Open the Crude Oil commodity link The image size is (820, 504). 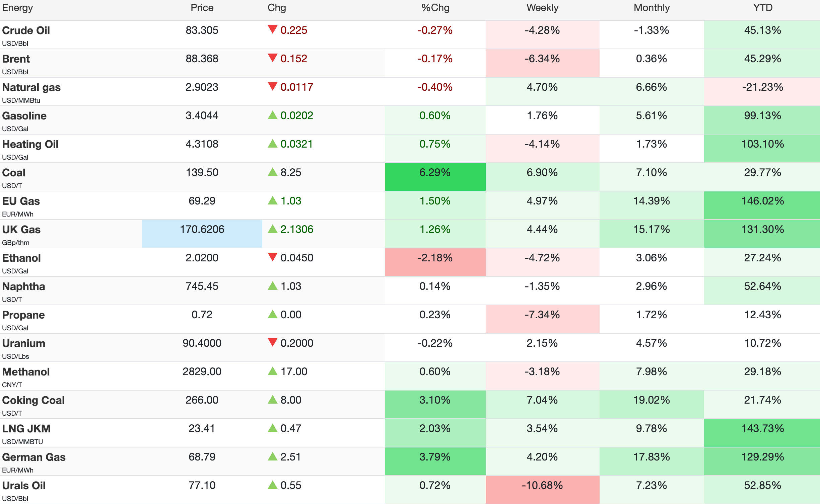(x=26, y=30)
